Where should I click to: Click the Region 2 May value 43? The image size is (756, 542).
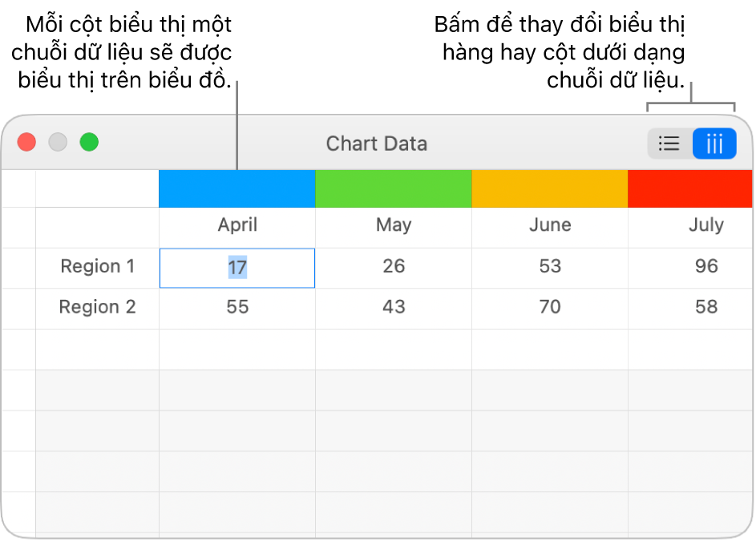click(394, 307)
